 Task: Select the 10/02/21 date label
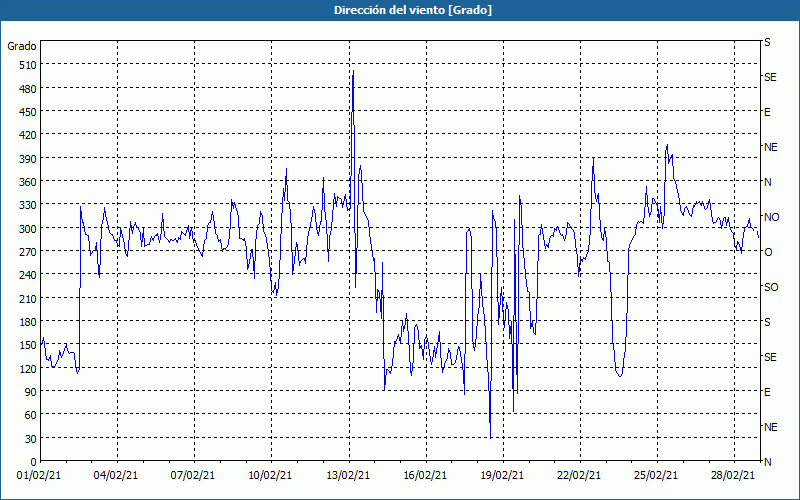270,476
